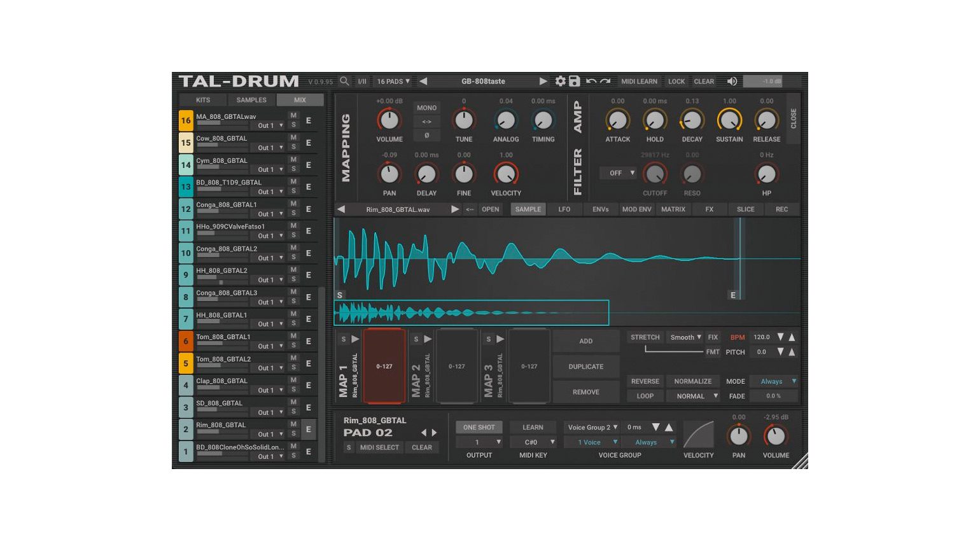Mute output with speaker icon

tap(732, 81)
